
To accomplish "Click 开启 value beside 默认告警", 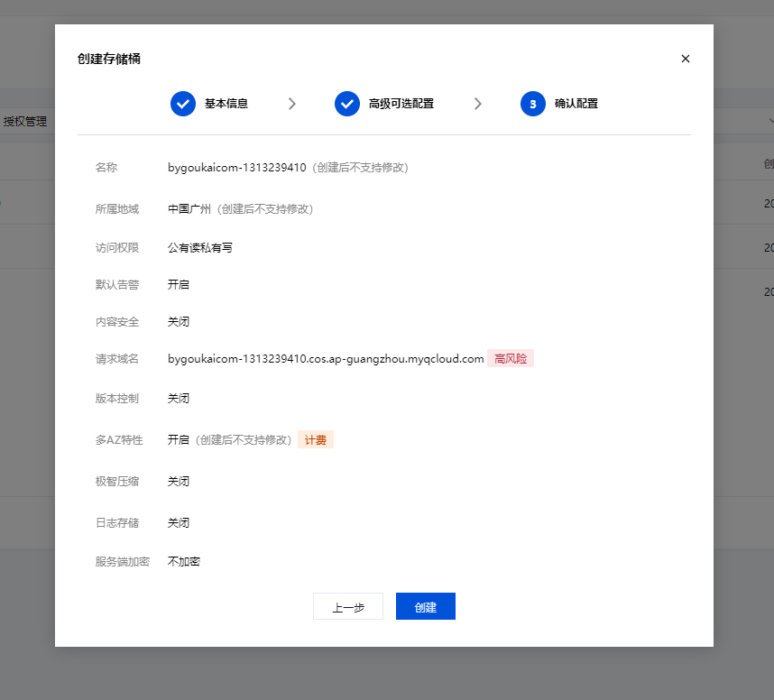I will (x=179, y=284).
